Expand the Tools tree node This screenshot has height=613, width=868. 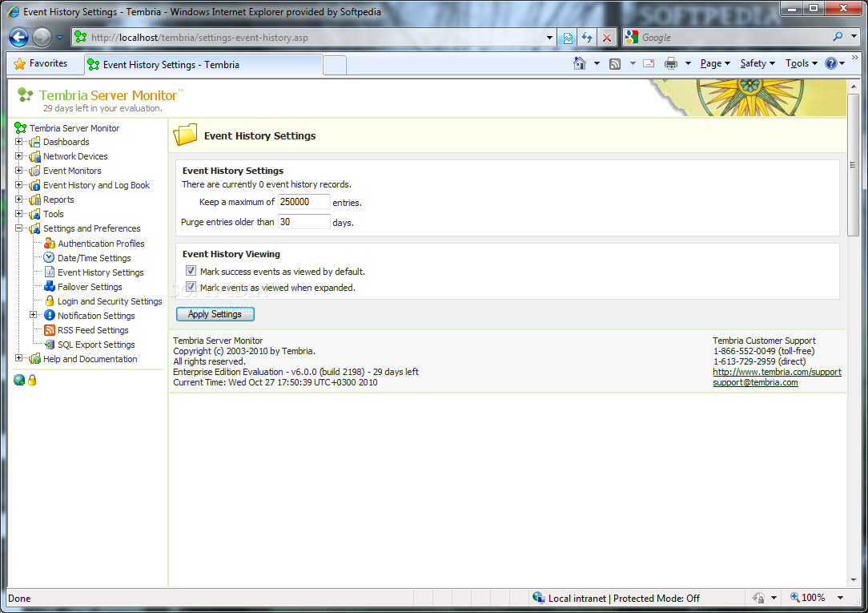(x=19, y=214)
